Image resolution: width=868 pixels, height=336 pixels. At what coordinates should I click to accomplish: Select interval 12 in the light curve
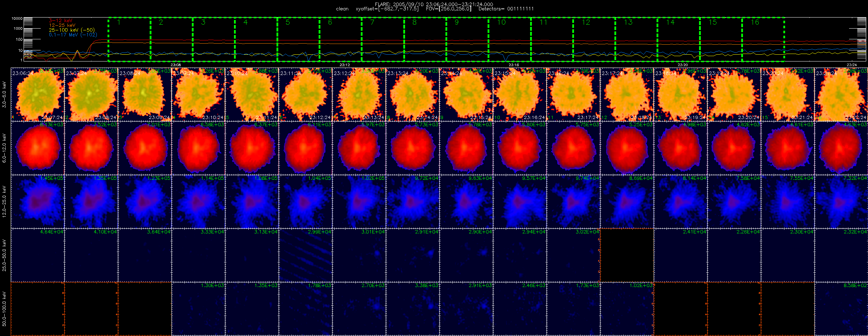[594, 39]
